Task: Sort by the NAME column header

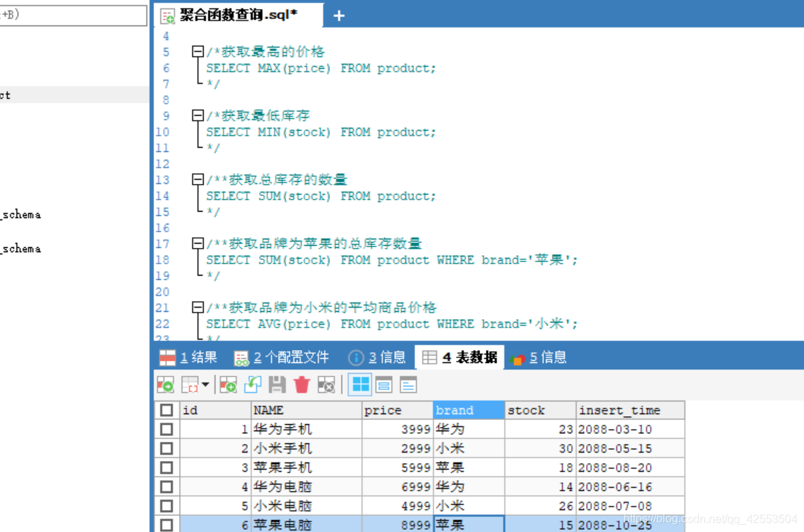Action: click(x=306, y=410)
